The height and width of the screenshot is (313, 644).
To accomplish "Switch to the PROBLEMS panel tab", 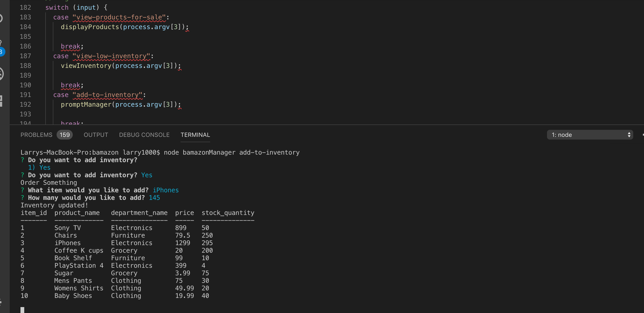I will [x=36, y=135].
